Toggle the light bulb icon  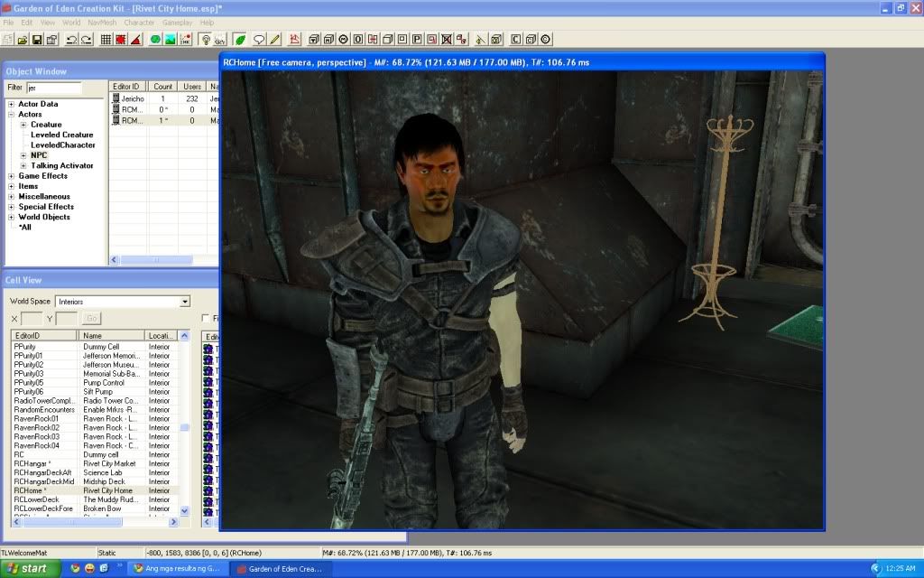(x=205, y=40)
